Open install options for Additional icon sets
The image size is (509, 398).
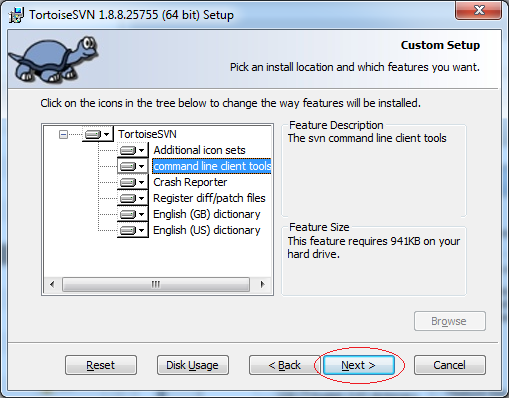coord(133,150)
